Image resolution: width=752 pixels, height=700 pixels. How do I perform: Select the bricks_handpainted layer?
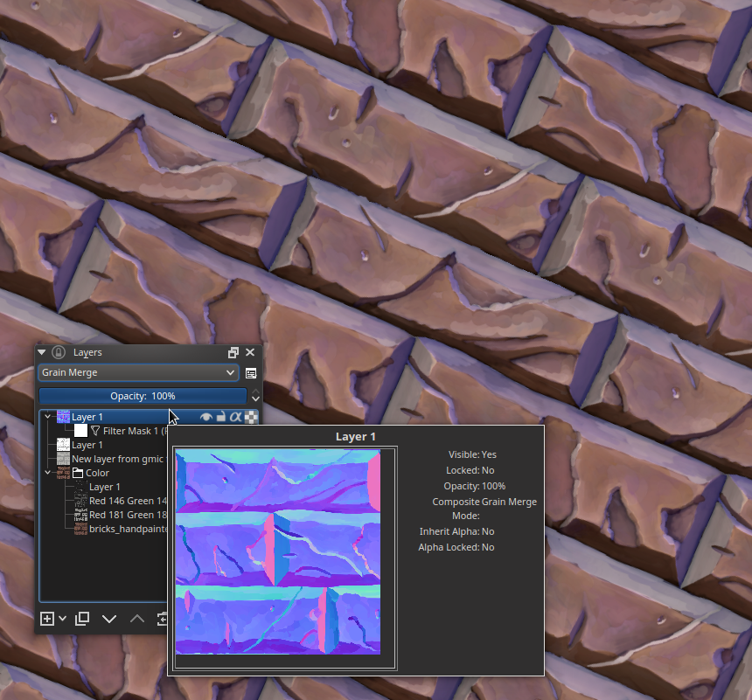point(129,529)
